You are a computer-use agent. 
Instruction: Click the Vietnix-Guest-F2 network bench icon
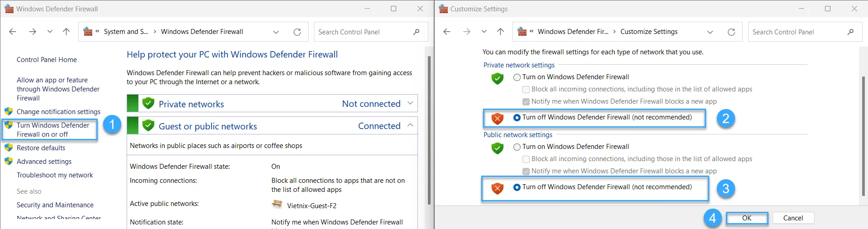(277, 205)
